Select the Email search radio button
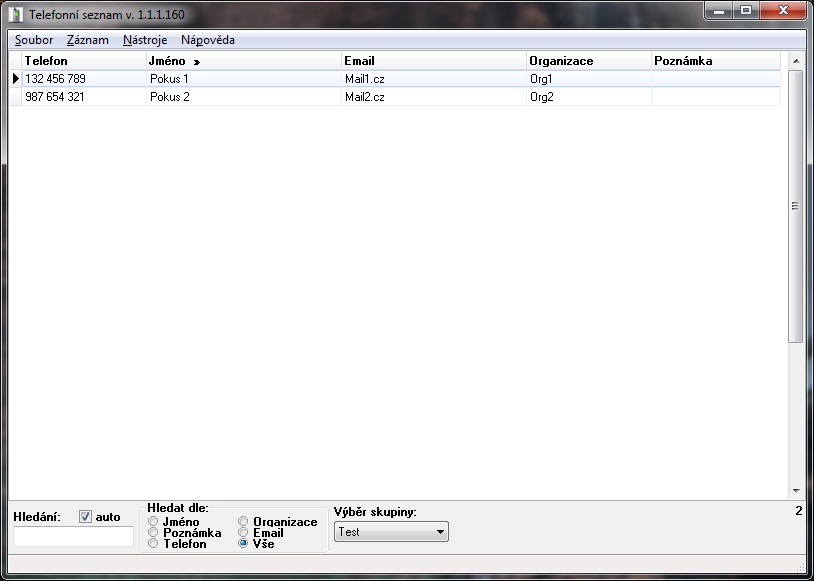 click(243, 532)
